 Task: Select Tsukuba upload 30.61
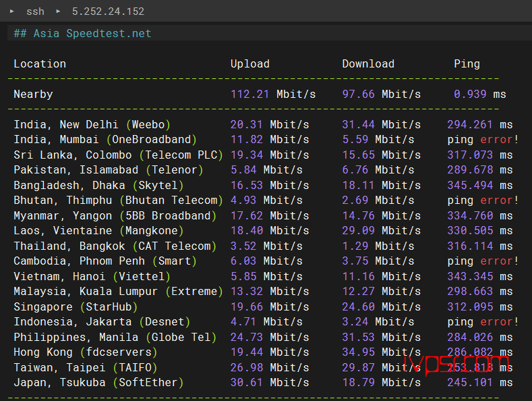[246, 383]
